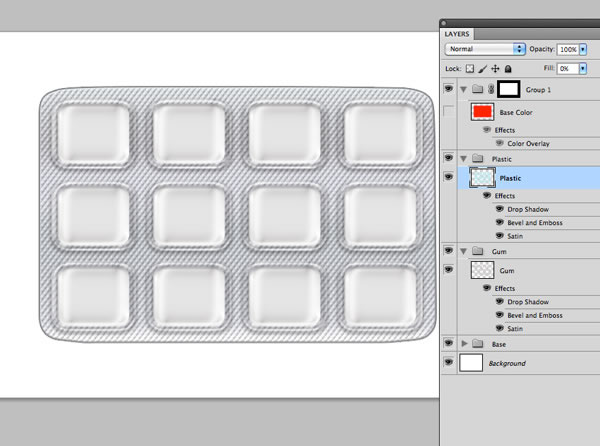Select the Base Color layer name
The image size is (600, 446).
[x=516, y=112]
